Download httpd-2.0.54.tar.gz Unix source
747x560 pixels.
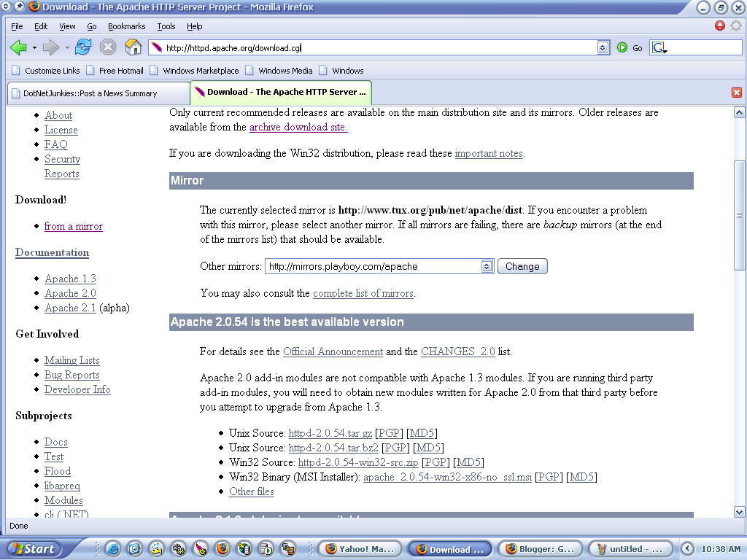[330, 433]
